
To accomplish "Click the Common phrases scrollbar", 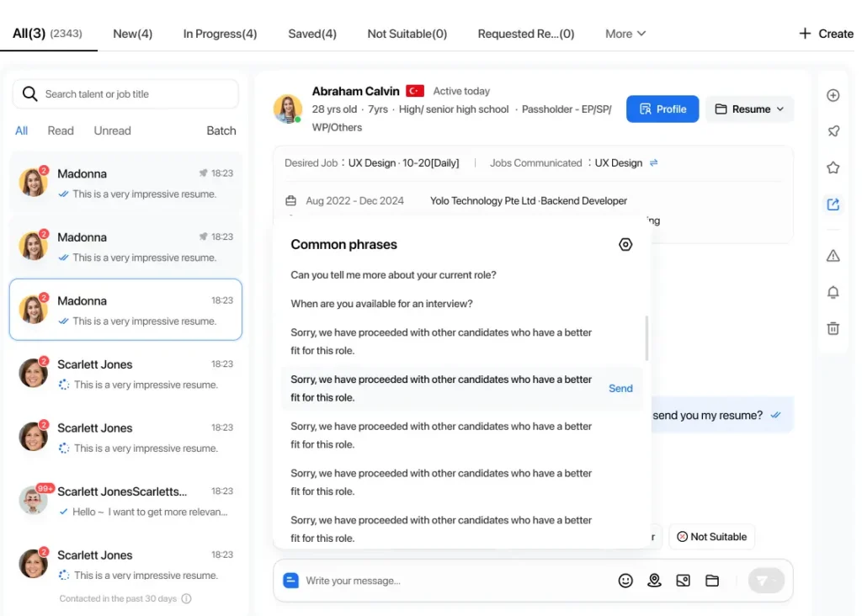I will coord(646,338).
